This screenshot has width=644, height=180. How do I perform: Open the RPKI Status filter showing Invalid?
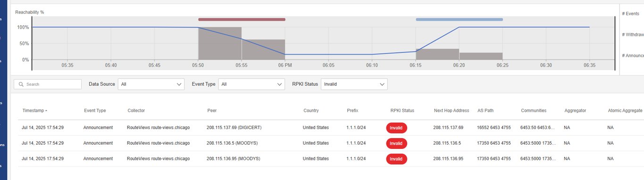354,84
